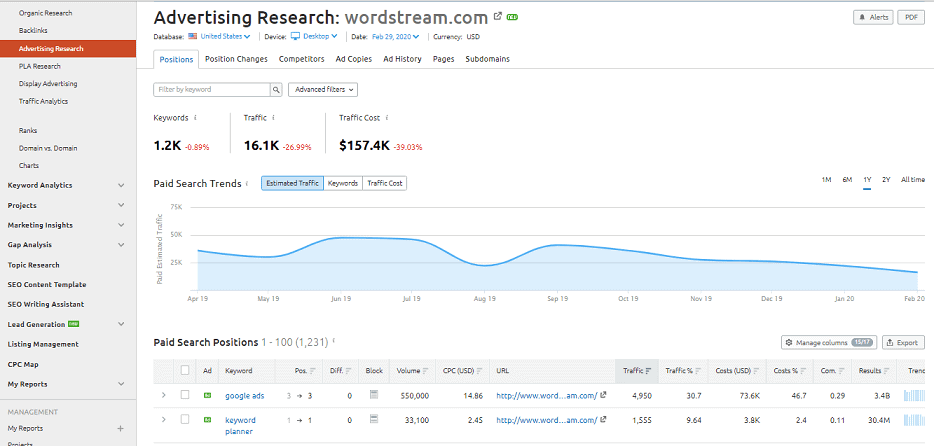Click the Block icon in keyword planner row
This screenshot has width=934, height=446.
374,420
